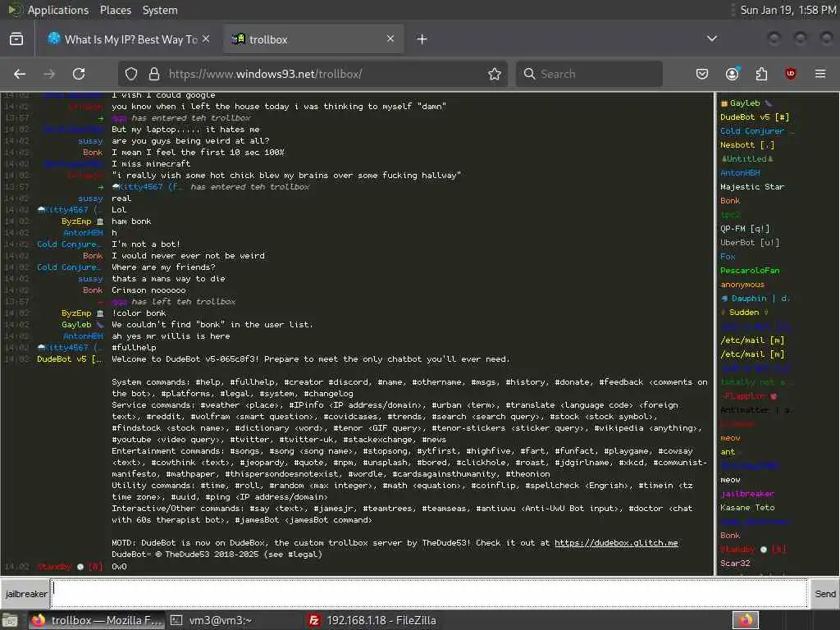840x630 pixels.
Task: List all tabs with the dropdown arrow
Action: [712, 39]
